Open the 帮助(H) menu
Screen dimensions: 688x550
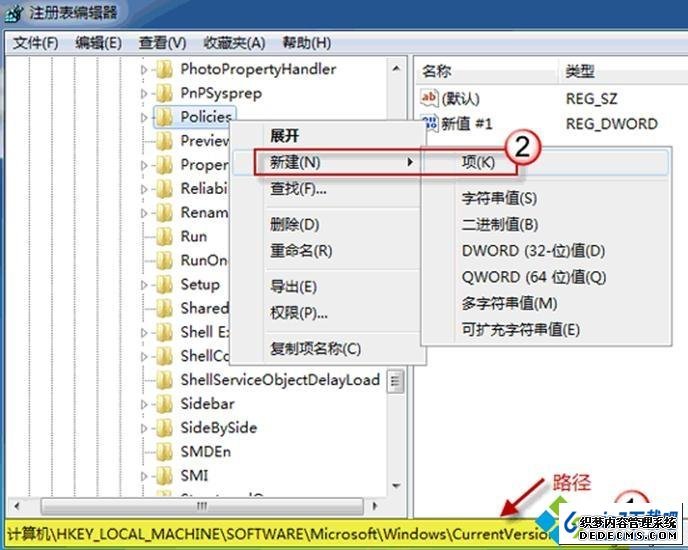coord(306,43)
